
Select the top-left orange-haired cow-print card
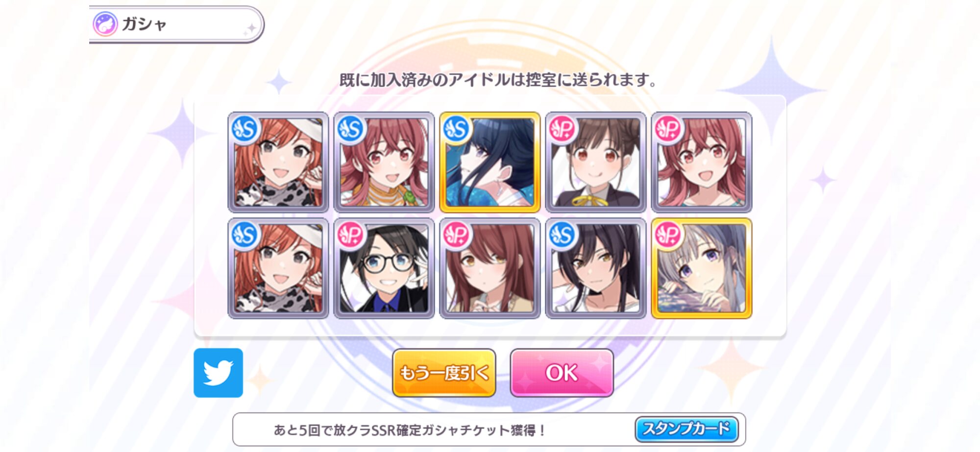(x=278, y=162)
